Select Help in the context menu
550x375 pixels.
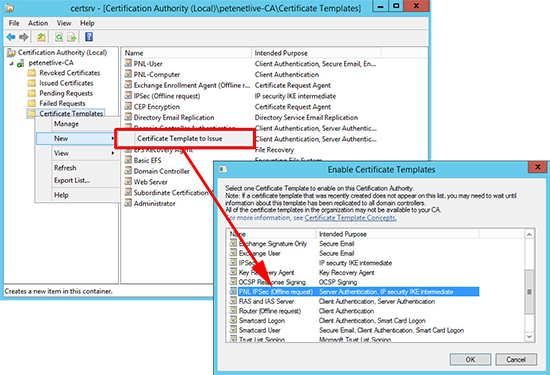[61, 195]
